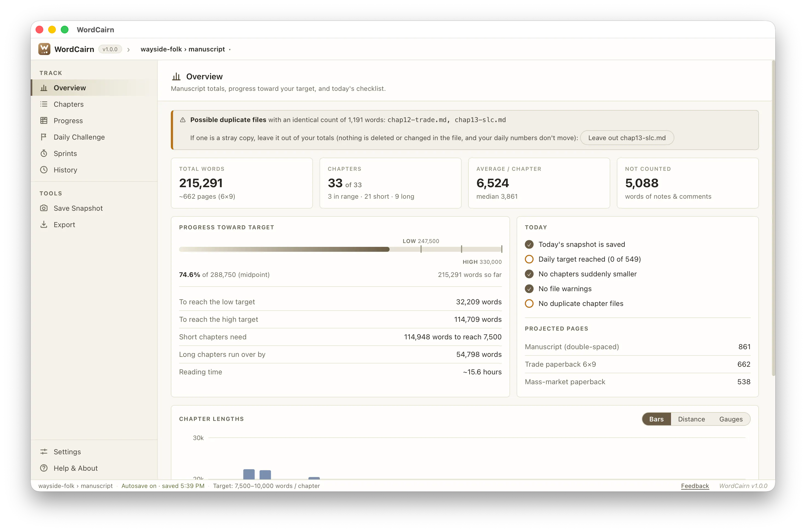Click the "Reading time" row
The height and width of the screenshot is (532, 806).
(x=340, y=372)
